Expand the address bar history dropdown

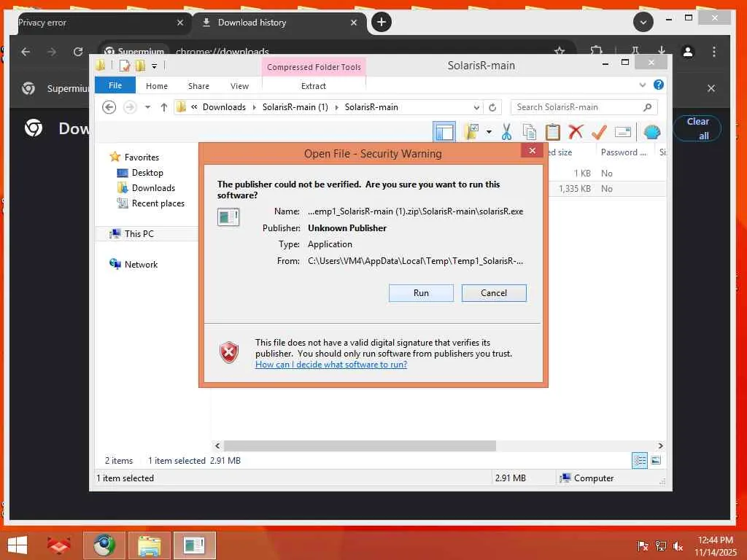click(x=476, y=107)
